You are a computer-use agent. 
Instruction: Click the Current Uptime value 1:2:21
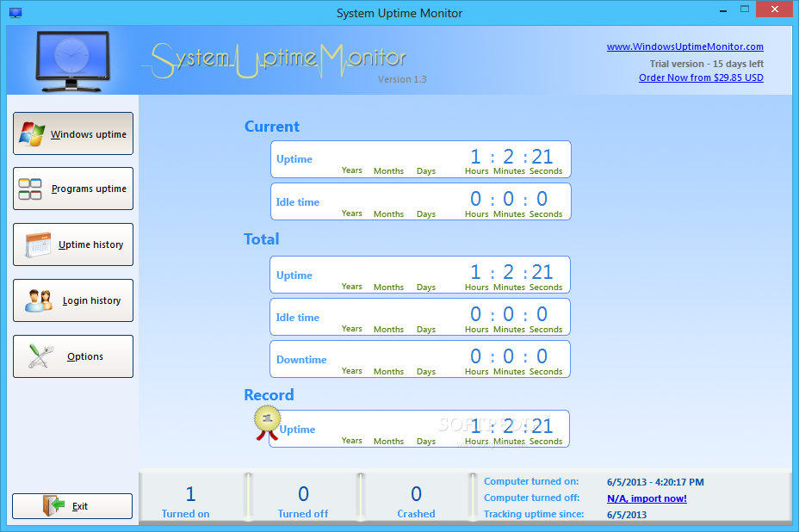pyautogui.click(x=511, y=157)
